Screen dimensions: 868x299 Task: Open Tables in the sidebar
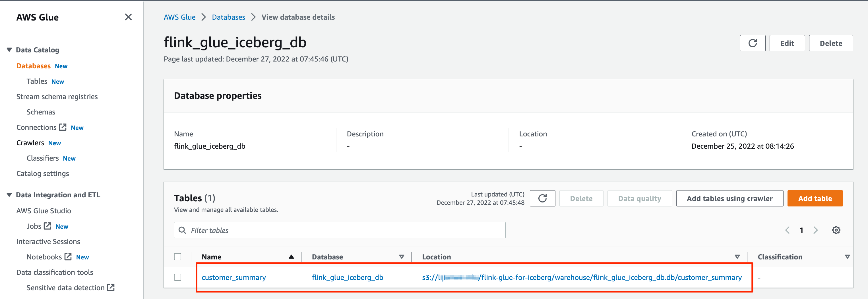pos(37,81)
